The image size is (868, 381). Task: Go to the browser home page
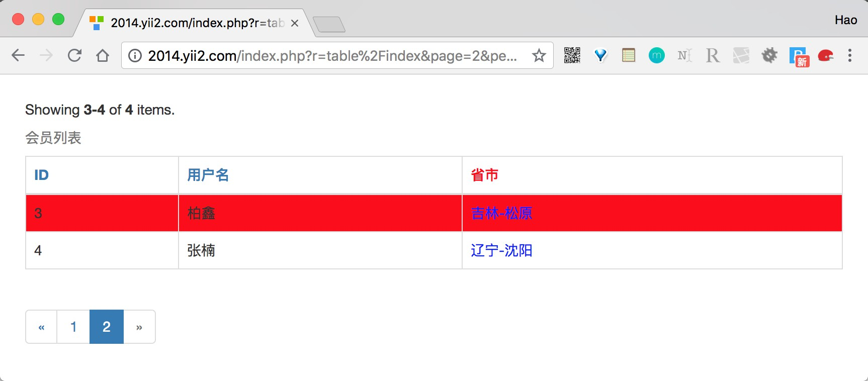103,55
